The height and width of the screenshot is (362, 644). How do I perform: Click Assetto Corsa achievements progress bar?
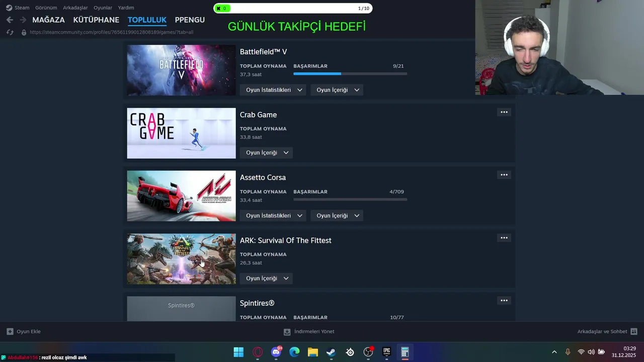[350, 200]
